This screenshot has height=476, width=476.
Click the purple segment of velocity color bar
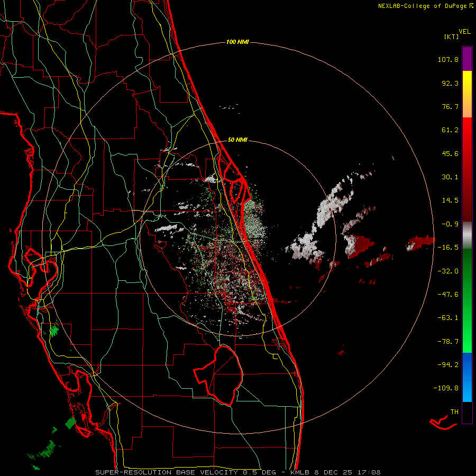click(467, 59)
